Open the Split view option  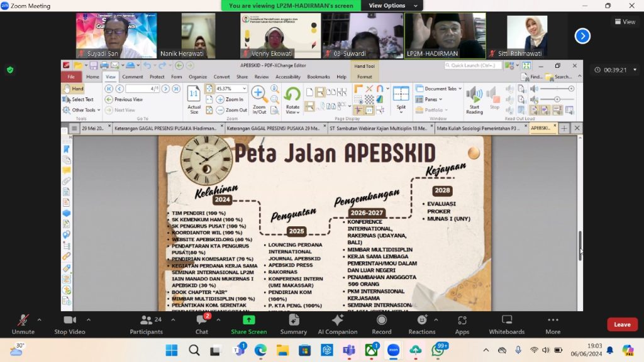(x=401, y=99)
